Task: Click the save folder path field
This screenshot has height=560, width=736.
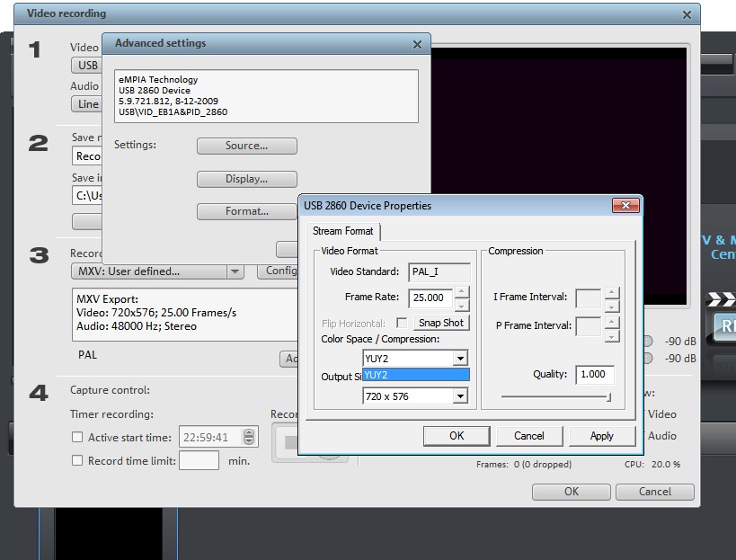Action: 87,195
